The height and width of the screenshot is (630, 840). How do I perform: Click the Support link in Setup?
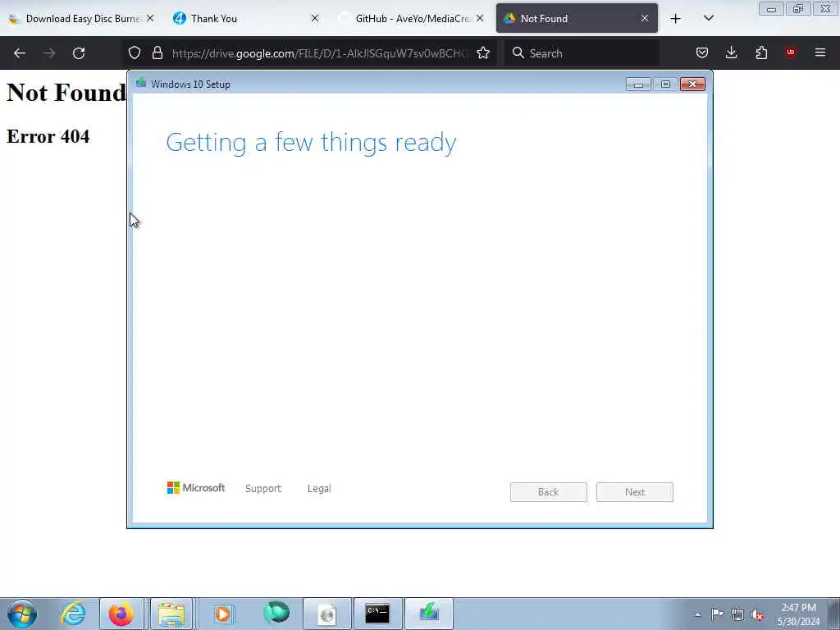(263, 489)
